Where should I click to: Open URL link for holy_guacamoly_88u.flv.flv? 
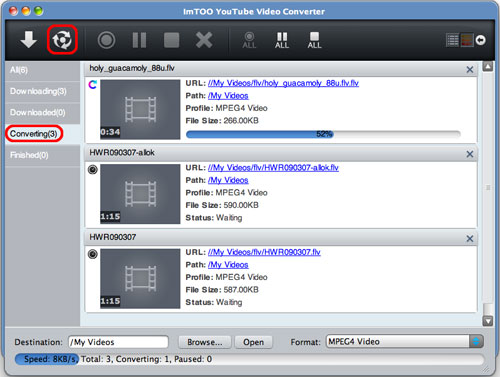(283, 83)
